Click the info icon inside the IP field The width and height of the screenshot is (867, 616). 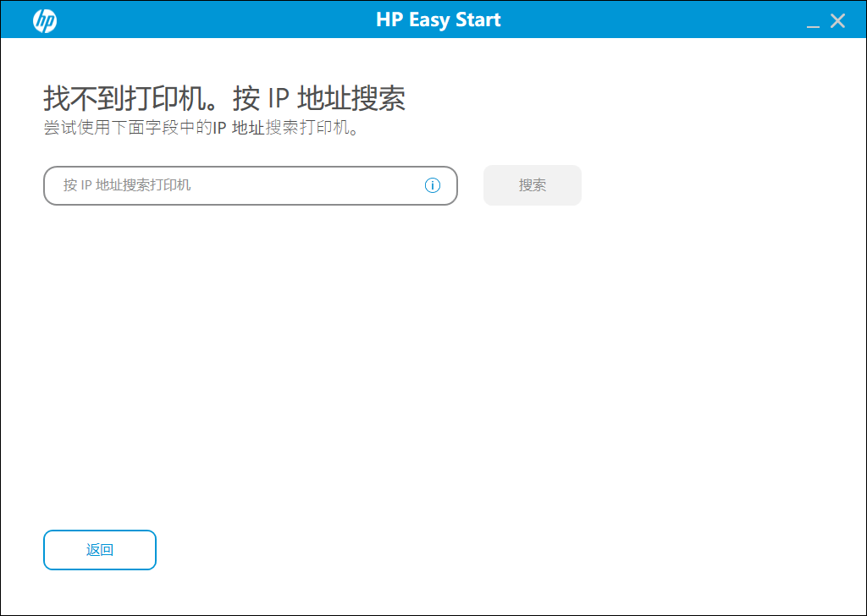coord(433,185)
